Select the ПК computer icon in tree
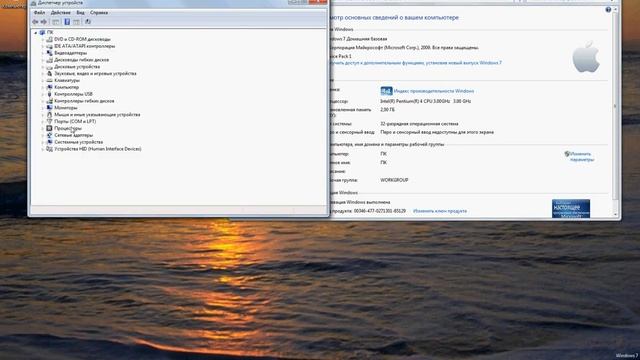 coord(42,32)
